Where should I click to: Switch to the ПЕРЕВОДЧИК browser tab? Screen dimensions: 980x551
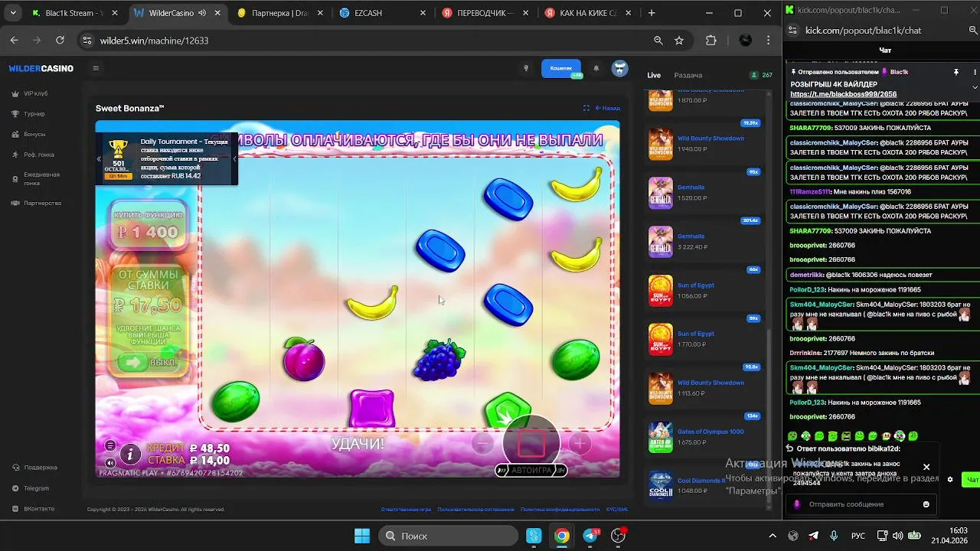pos(485,13)
